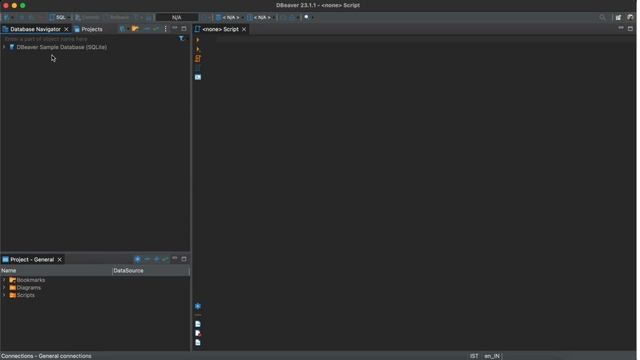This screenshot has height=360, width=640.
Task: Switch to the Projects tab
Action: tap(89, 29)
